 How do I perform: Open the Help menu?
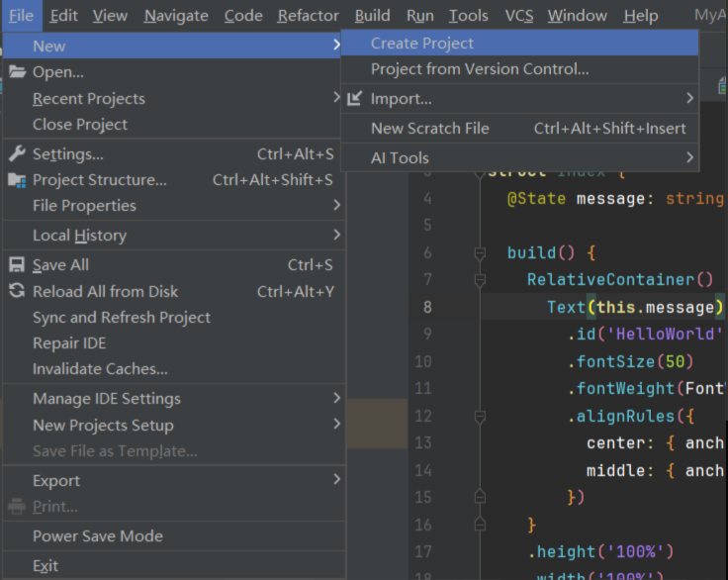(x=641, y=15)
